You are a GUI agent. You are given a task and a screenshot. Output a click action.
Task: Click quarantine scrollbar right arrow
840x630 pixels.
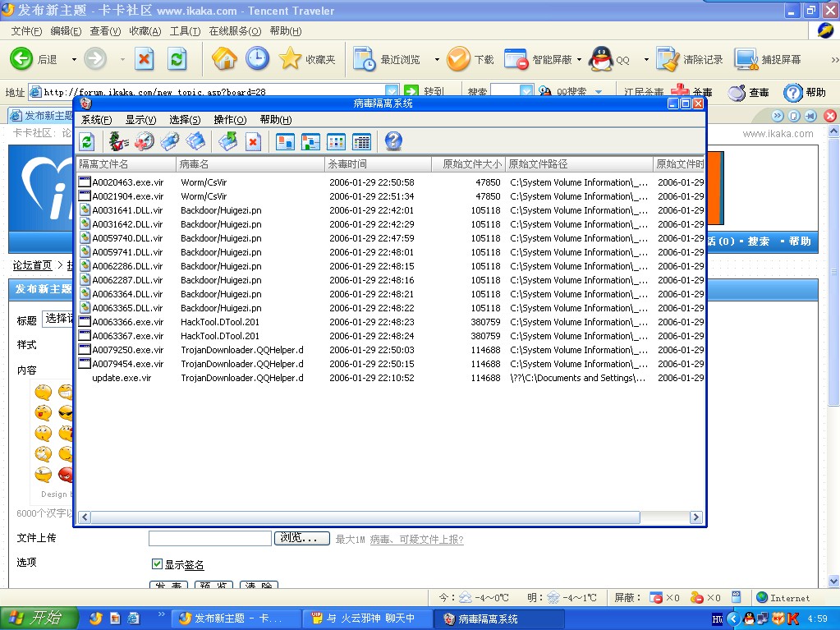(x=695, y=517)
